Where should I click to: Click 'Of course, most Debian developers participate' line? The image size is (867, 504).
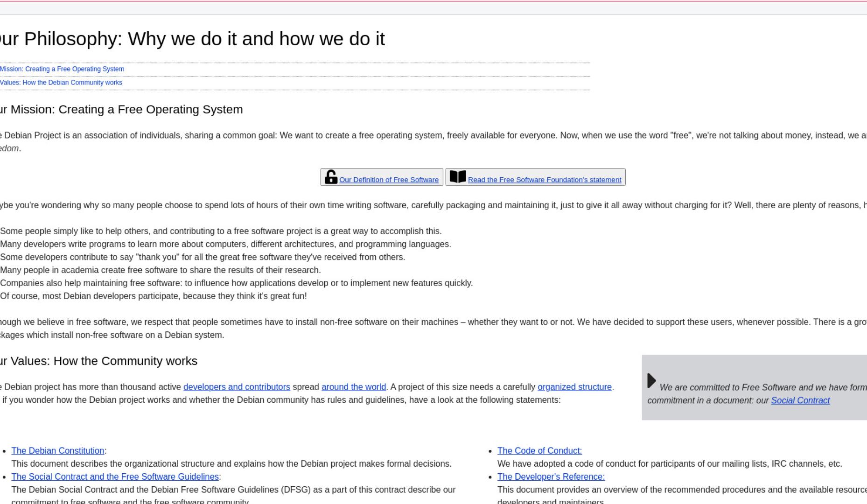154,296
